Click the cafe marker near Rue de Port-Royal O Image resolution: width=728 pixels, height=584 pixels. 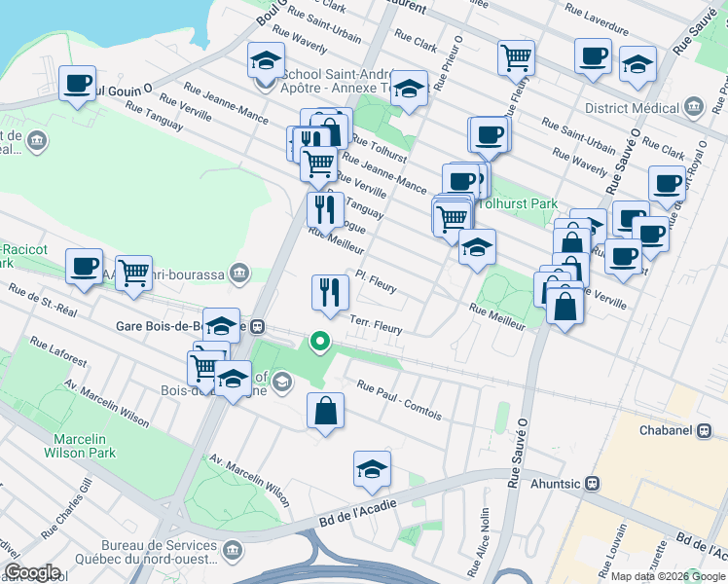pyautogui.click(x=668, y=185)
